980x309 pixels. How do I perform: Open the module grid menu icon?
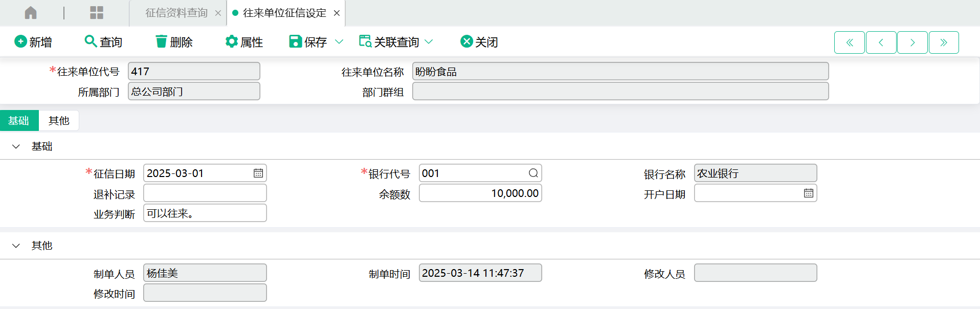(x=97, y=13)
